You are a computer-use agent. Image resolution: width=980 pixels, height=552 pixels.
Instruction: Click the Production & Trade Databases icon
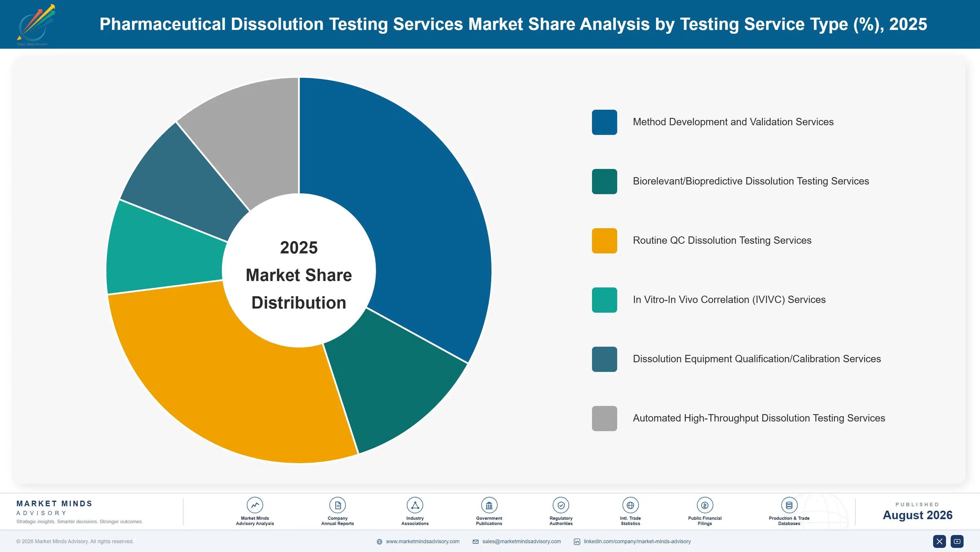(x=789, y=505)
